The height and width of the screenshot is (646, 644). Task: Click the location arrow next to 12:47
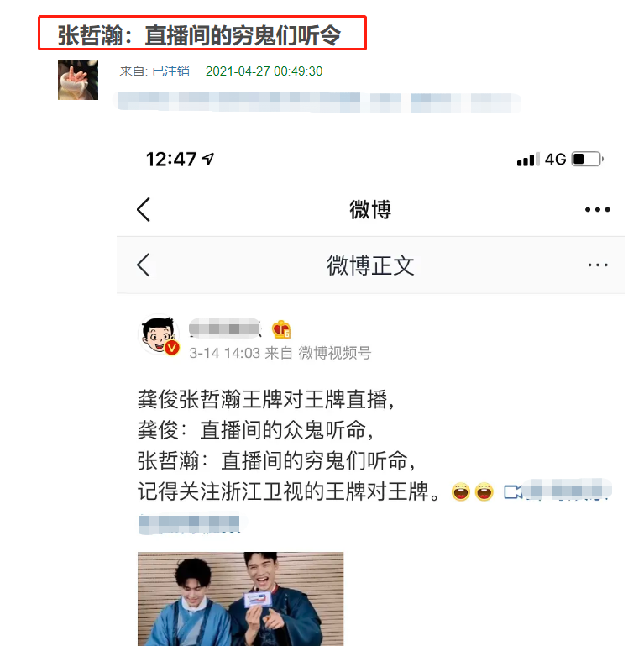pyautogui.click(x=208, y=159)
